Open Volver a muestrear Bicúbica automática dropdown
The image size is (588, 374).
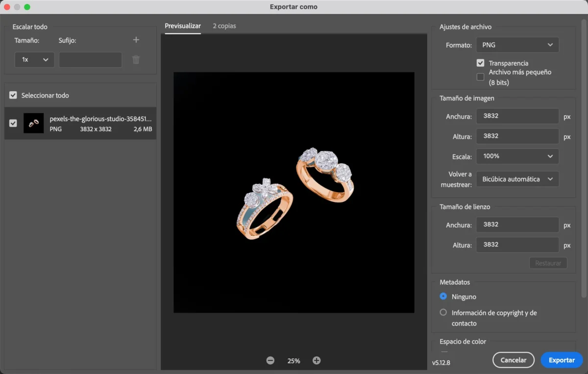click(x=517, y=179)
